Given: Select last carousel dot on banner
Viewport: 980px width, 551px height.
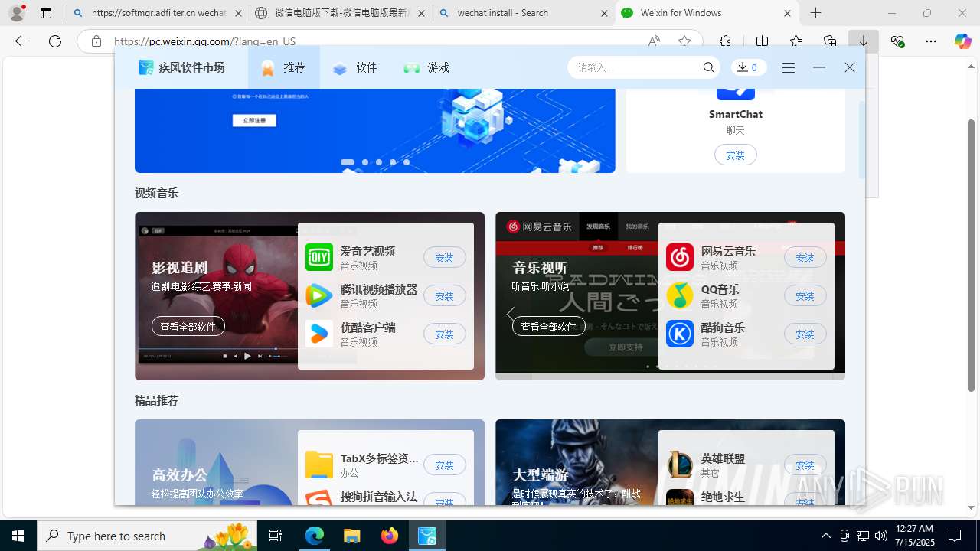Looking at the screenshot, I should [x=407, y=162].
